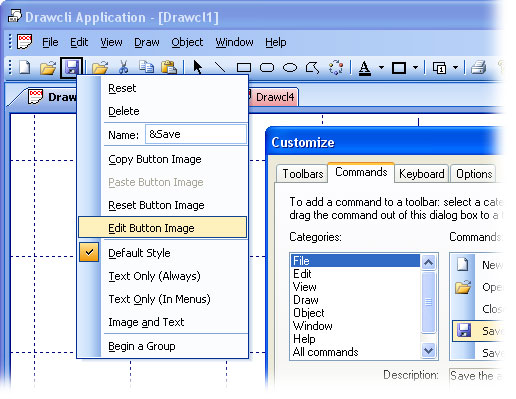Click scroll up arrow in Categories list
Image resolution: width=516 pixels, height=399 pixels.
click(x=428, y=263)
